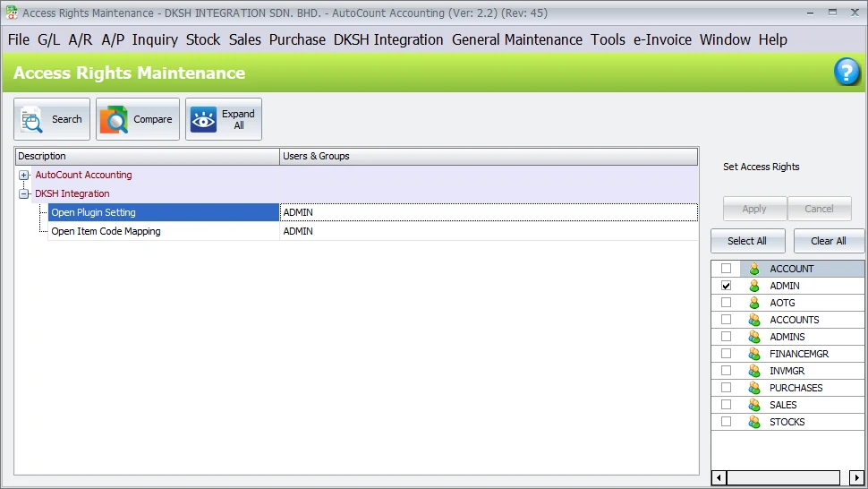Select the AutoCount Accounting tree label
Screen dimensions: 868x489
pyautogui.click(x=83, y=175)
